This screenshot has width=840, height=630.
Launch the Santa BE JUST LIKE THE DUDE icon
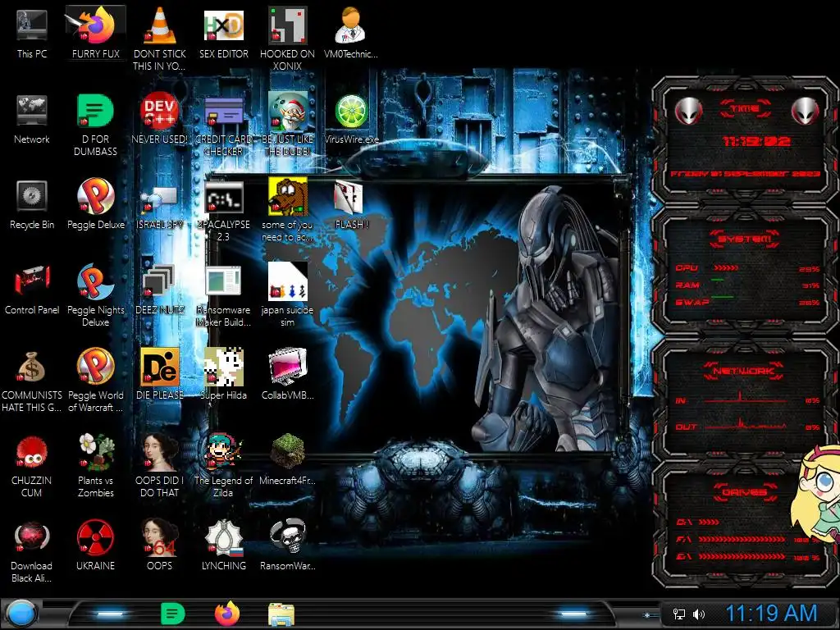point(288,111)
